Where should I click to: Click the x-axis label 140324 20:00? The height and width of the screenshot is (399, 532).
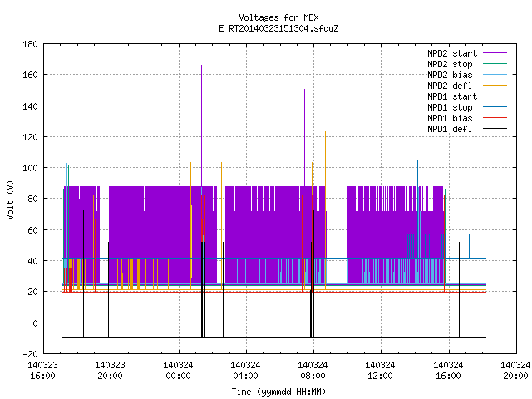pyautogui.click(x=515, y=371)
